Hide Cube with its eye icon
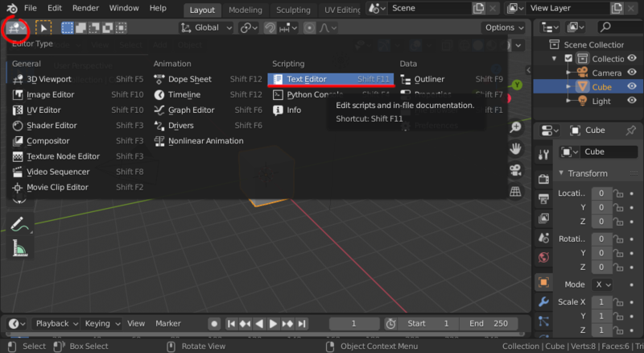644x353 pixels. (632, 86)
